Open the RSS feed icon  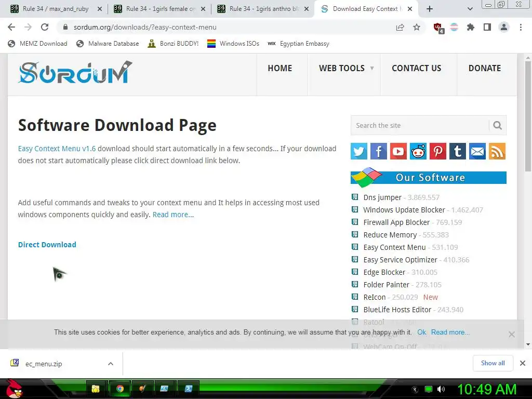[x=497, y=151]
